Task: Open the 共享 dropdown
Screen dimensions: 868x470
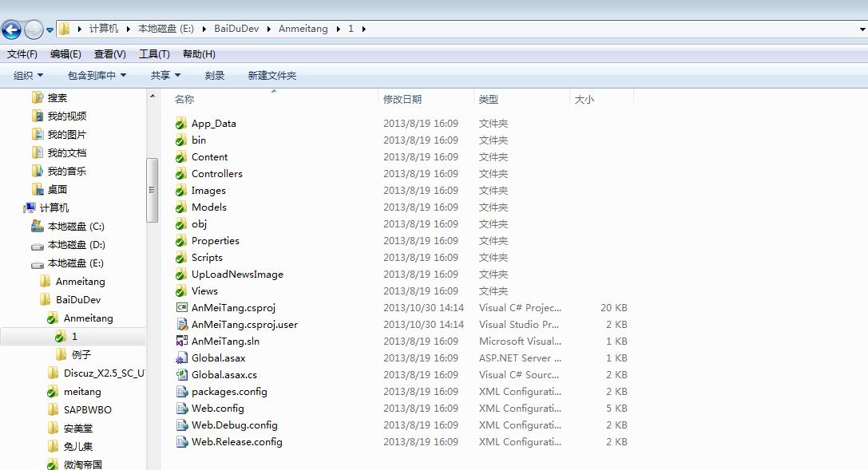Action: [x=165, y=76]
